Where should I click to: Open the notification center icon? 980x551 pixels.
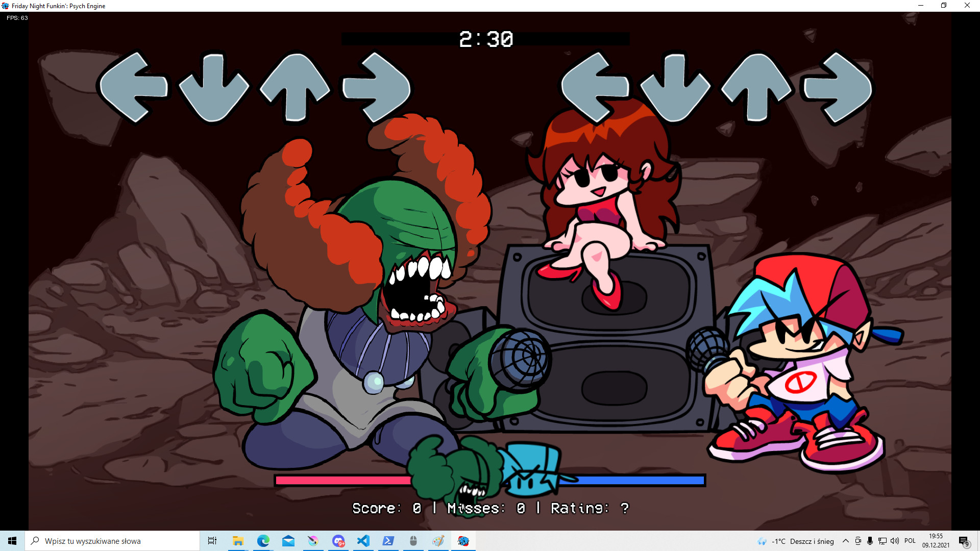pos(964,541)
